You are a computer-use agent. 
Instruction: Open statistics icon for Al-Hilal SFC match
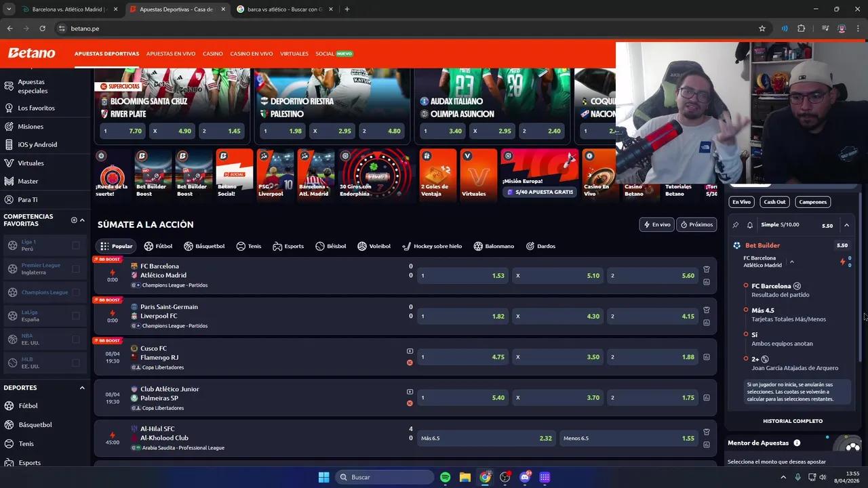(706, 445)
